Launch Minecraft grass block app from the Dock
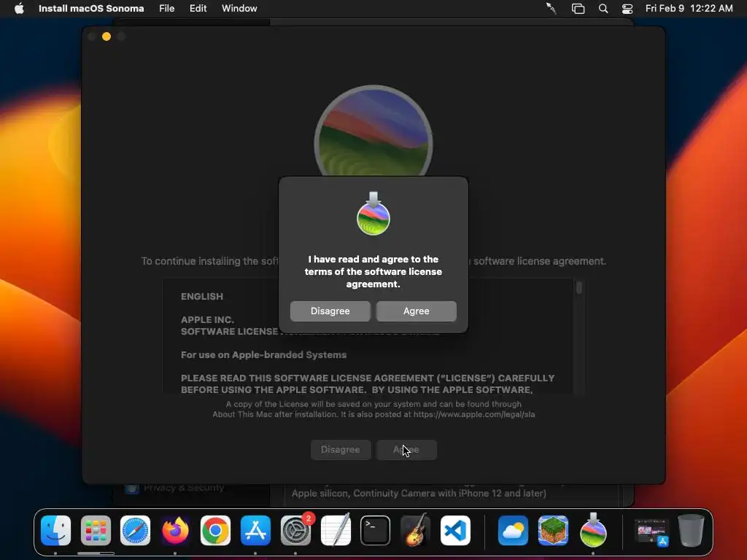This screenshot has width=747, height=560. click(x=553, y=530)
